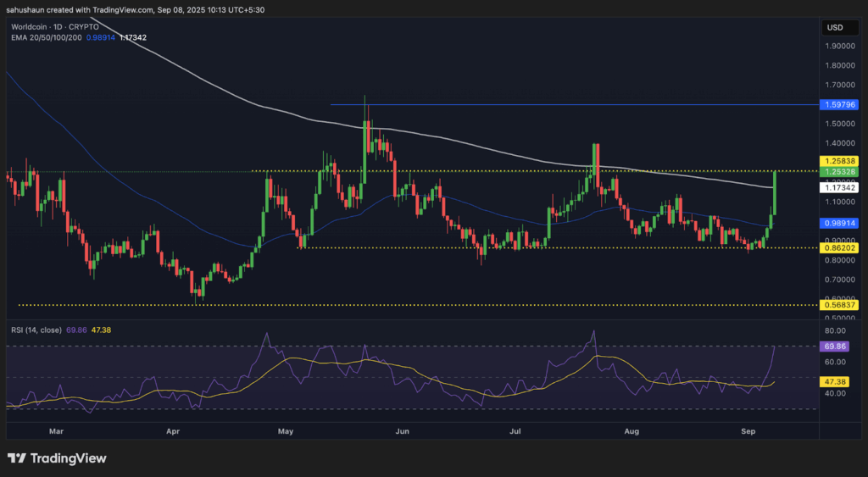This screenshot has height=477, width=868.
Task: Click the purple 69.86 RSI axis tag
Action: pyautogui.click(x=835, y=347)
